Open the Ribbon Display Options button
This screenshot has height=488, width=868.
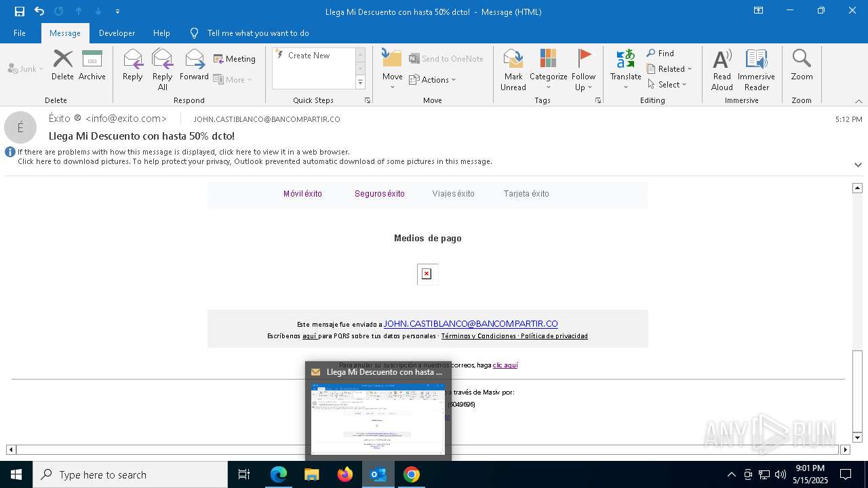click(759, 11)
